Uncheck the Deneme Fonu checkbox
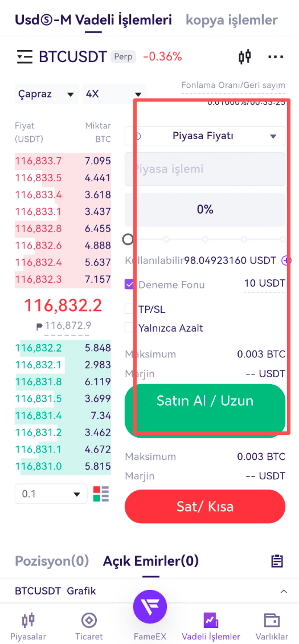 (129, 284)
